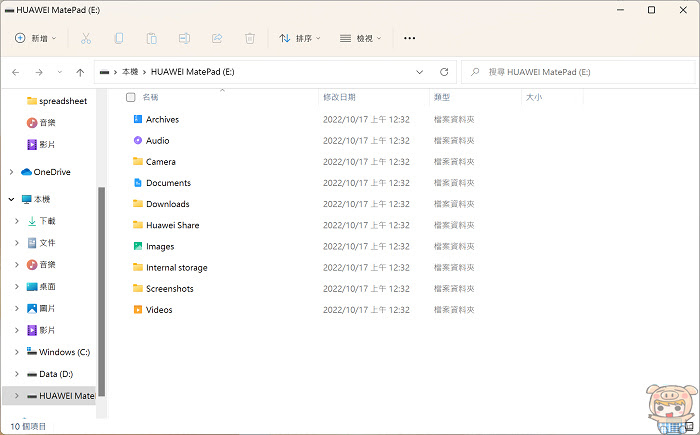Click 本機 breadcrumb in address bar
This screenshot has width=700, height=435.
pyautogui.click(x=130, y=72)
